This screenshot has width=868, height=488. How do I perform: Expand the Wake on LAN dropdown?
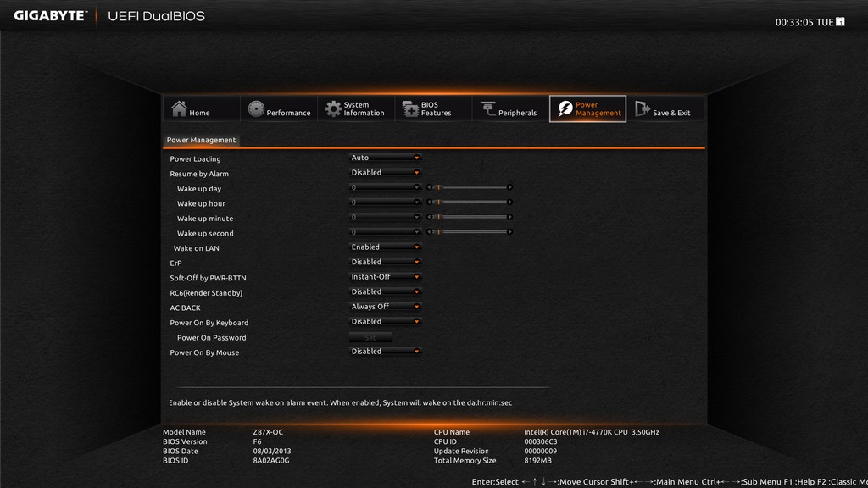[386, 247]
